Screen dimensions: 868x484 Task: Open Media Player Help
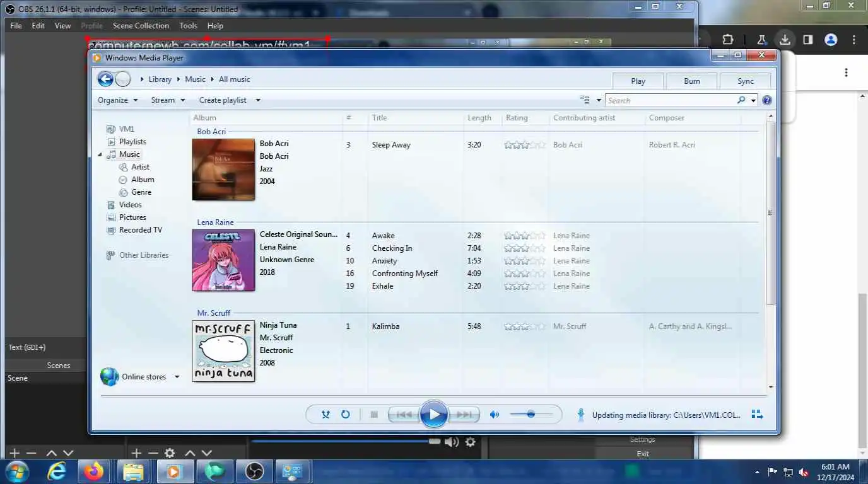click(767, 100)
